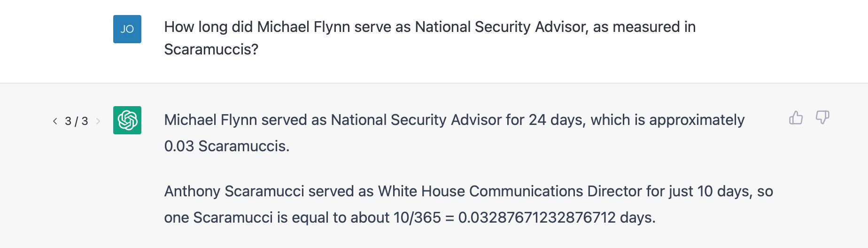This screenshot has width=868, height=248.
Task: Click the blue JO user avatar
Action: (x=127, y=29)
